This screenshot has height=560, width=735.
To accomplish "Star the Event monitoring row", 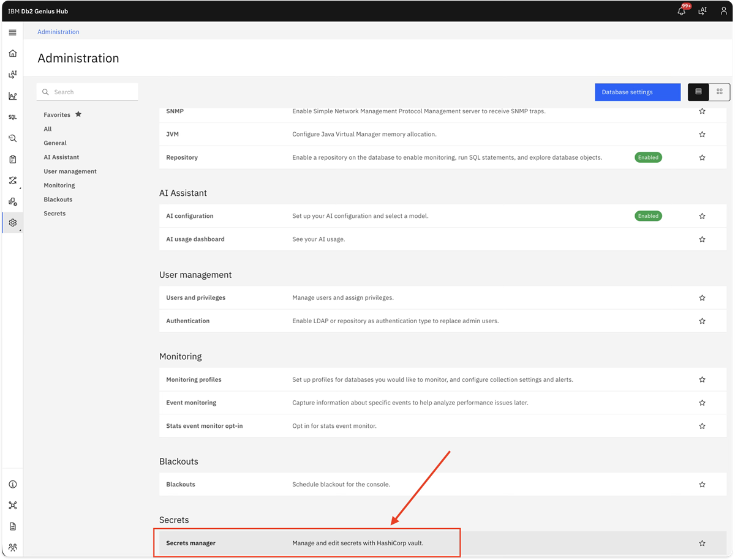I will pyautogui.click(x=702, y=403).
